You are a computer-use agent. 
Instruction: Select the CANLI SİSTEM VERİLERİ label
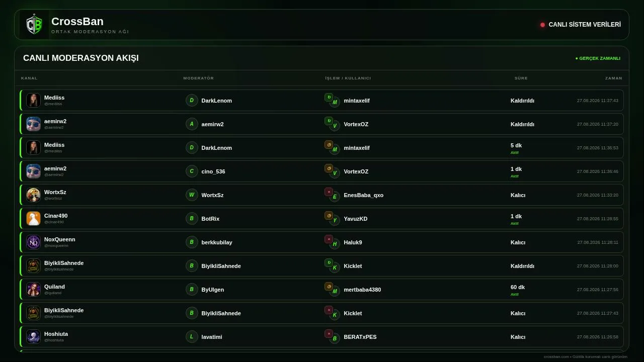coord(585,25)
